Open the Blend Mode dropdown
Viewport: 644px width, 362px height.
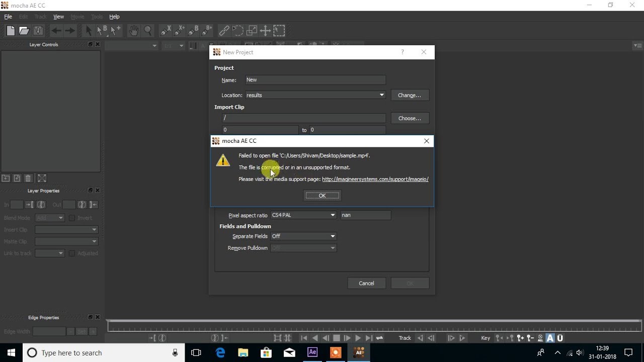click(x=50, y=218)
